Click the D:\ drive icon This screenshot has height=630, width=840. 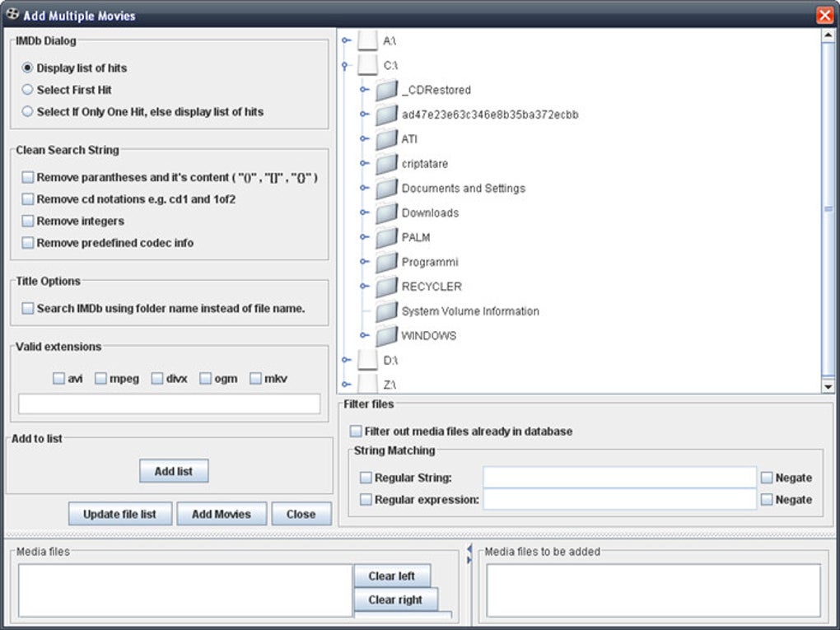[x=367, y=360]
